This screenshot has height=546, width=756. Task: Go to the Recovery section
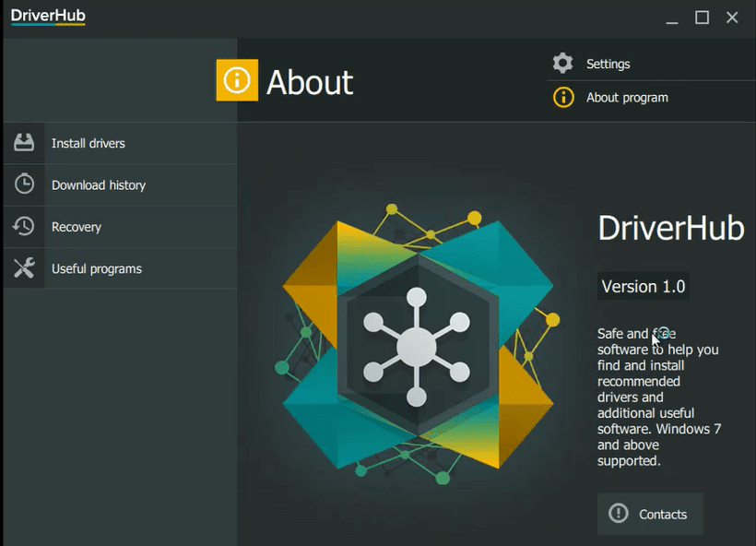[x=120, y=227]
